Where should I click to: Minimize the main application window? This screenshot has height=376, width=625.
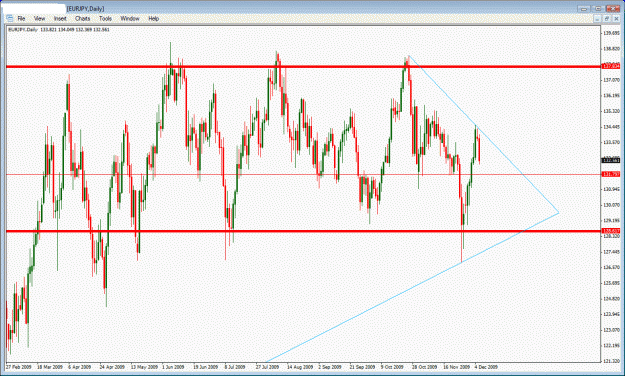[584, 8]
